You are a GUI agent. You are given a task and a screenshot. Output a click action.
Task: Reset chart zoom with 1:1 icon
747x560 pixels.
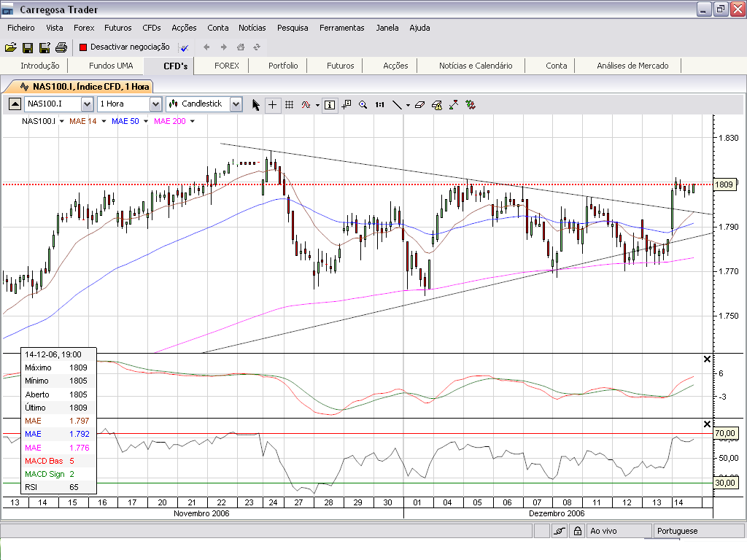[379, 104]
